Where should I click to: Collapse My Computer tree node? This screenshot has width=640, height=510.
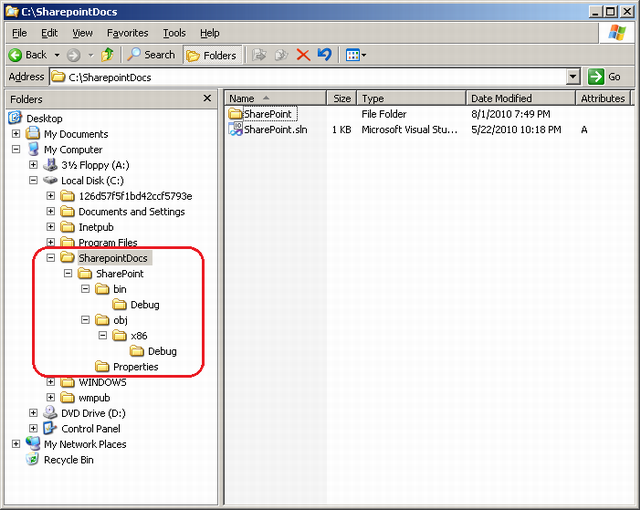(x=16, y=149)
